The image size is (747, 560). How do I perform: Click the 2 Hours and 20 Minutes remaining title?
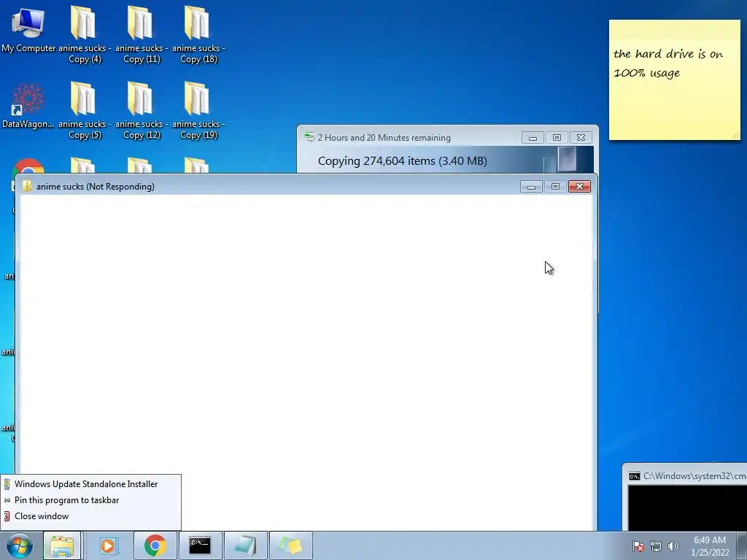tap(384, 138)
